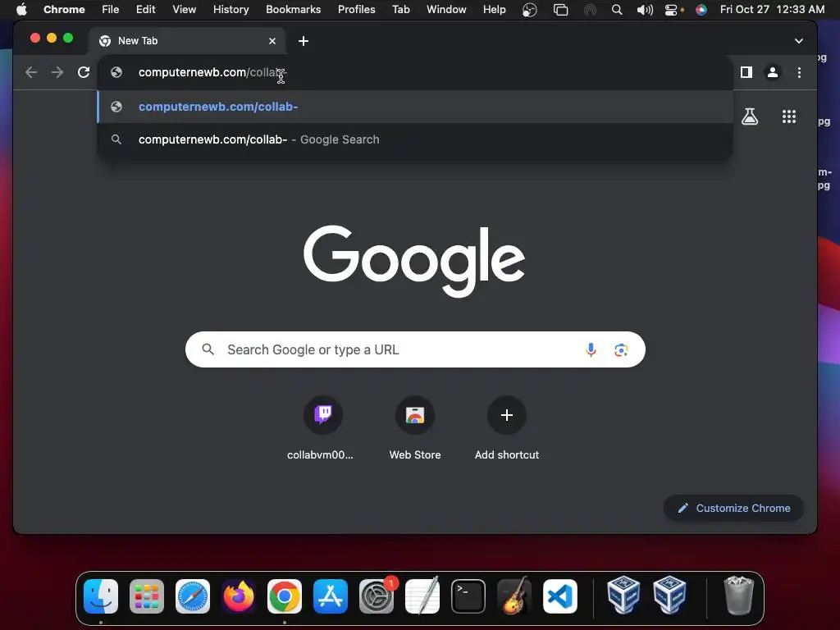Close the New Tab tab
Viewport: 840px width, 630px height.
pyautogui.click(x=272, y=41)
